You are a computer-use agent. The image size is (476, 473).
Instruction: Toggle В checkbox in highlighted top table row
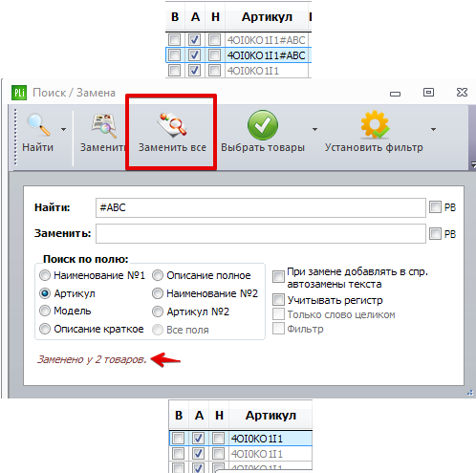point(174,55)
